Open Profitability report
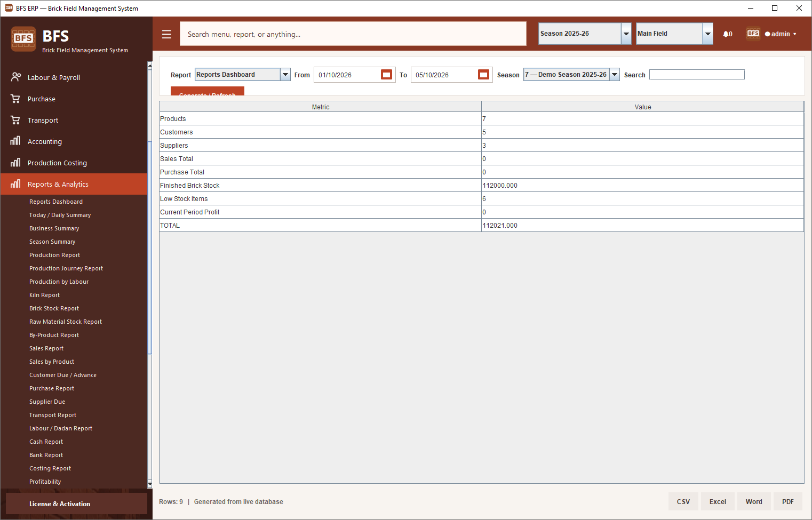The image size is (812, 520). click(x=45, y=482)
